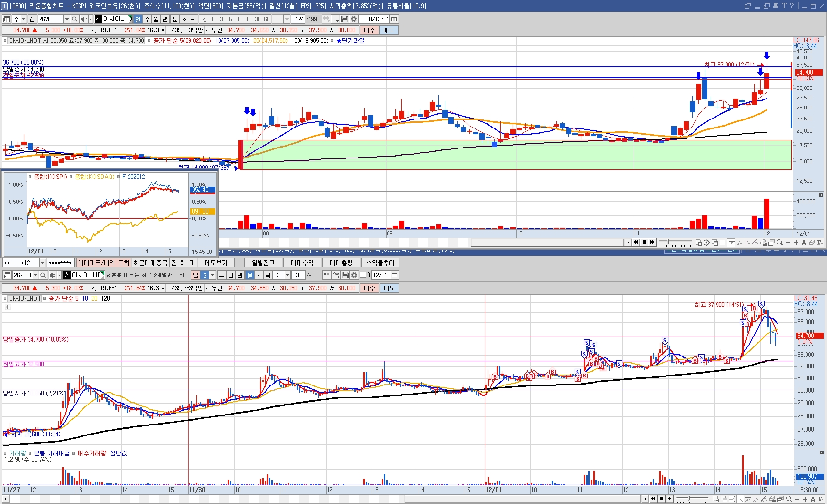Screen dimensions: 827x504
Task: Click the eraser tool in upper chart bottom bar
Action: 812,242
